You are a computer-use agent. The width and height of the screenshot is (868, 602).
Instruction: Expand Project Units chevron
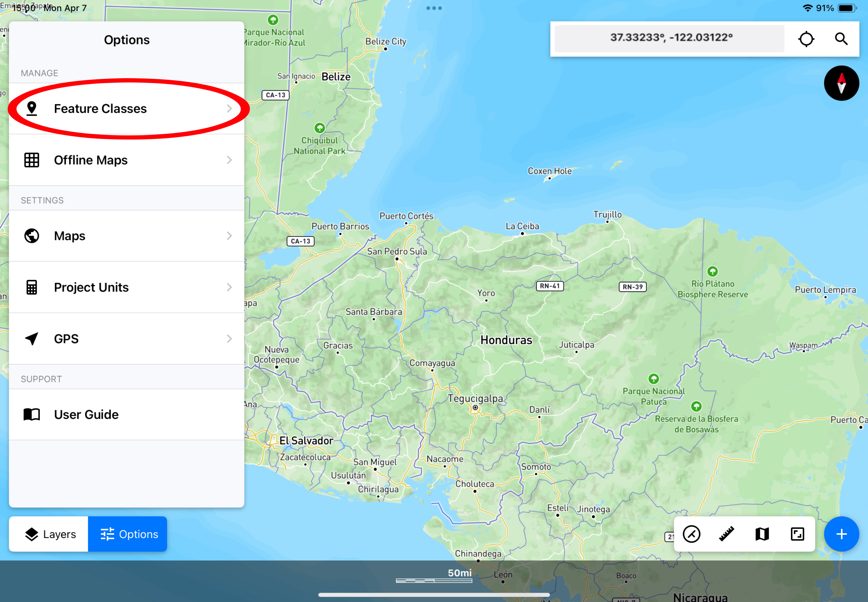(x=229, y=287)
